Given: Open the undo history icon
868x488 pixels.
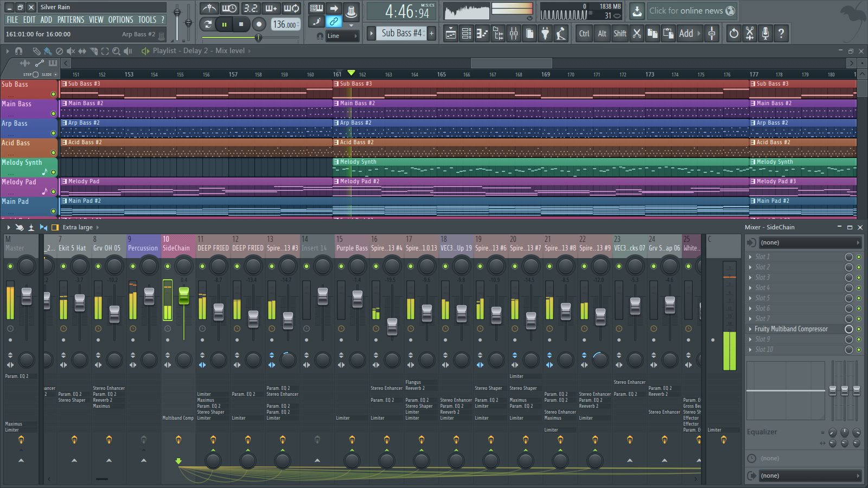Looking at the screenshot, I should pyautogui.click(x=733, y=34).
